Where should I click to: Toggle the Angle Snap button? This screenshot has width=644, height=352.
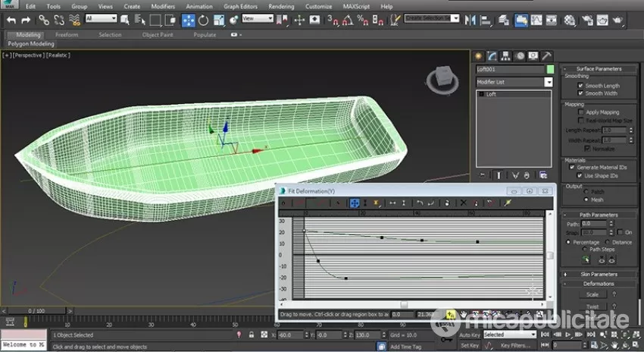[348, 20]
